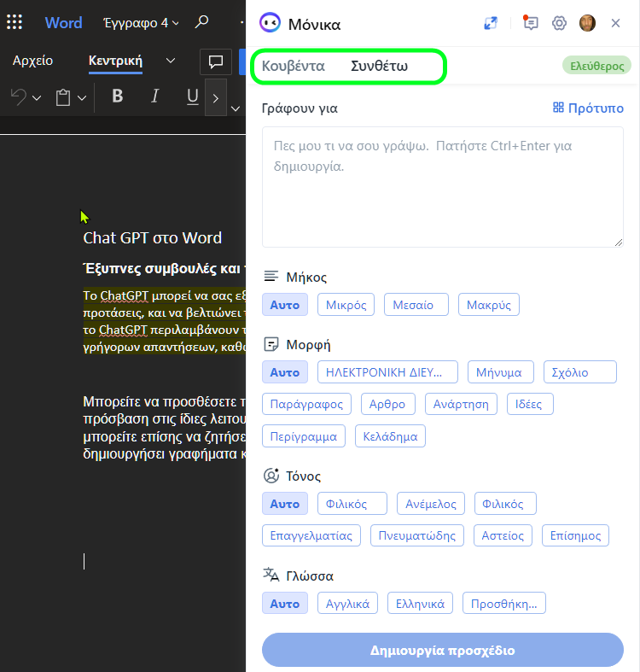The width and height of the screenshot is (640, 672).
Task: Click the Monica logo icon
Action: click(270, 23)
